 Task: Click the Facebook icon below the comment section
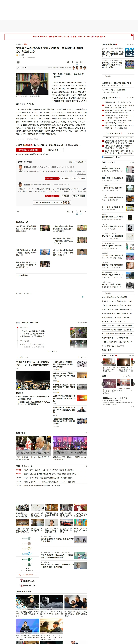coord(73,211)
